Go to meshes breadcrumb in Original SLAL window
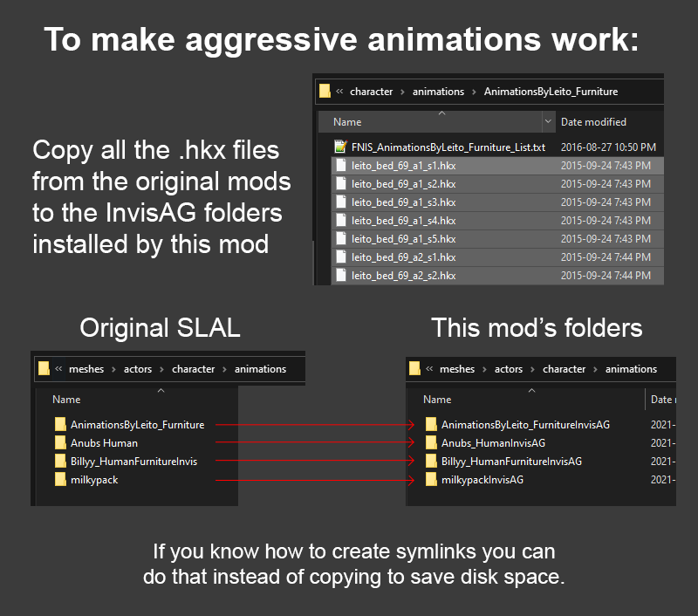Screen dimensions: 698x616 click(x=86, y=369)
